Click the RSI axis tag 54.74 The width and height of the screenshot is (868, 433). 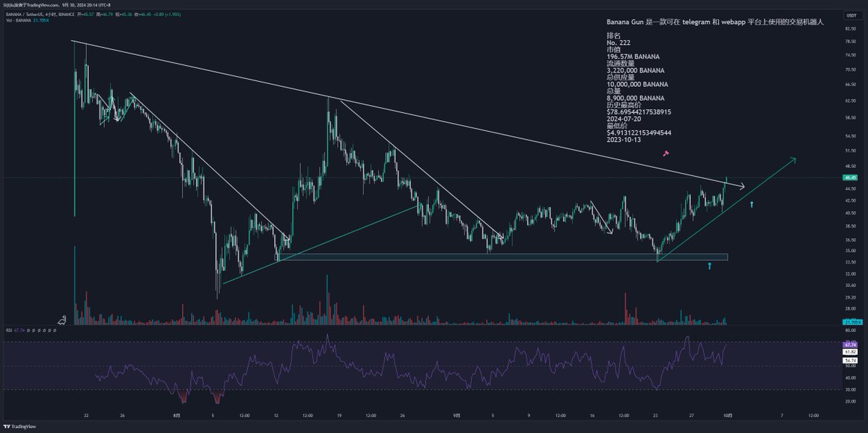850,360
